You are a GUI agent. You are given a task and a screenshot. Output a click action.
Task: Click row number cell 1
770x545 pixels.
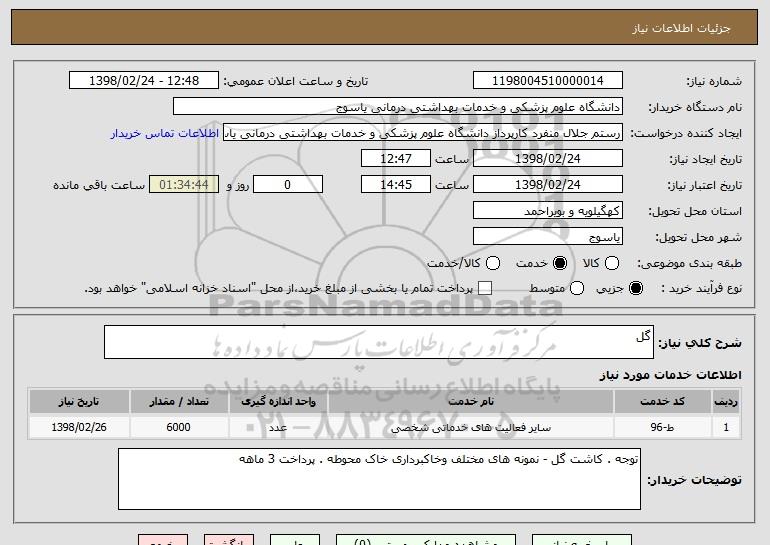(x=726, y=428)
